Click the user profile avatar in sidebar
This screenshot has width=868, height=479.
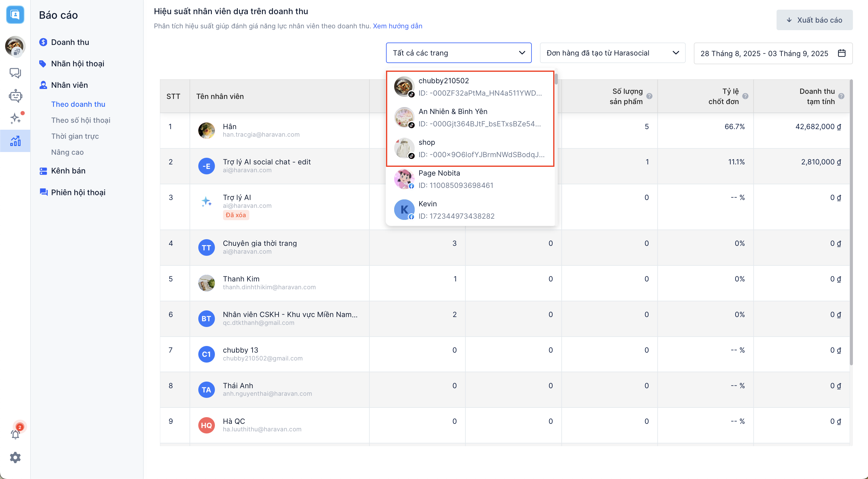tap(15, 46)
